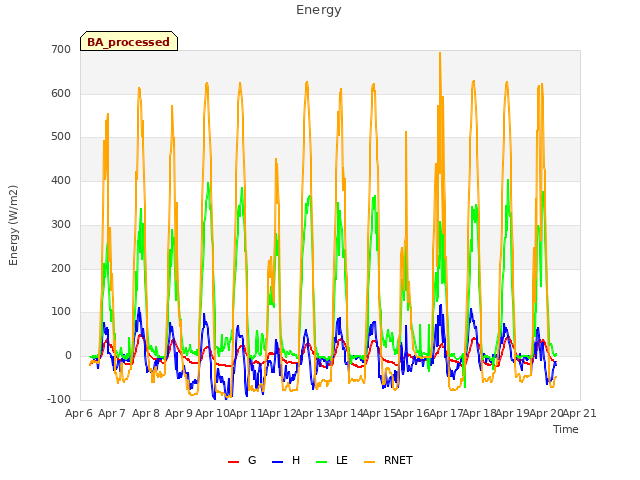
Task: Click the red G legend swatch
Action: [x=233, y=462]
